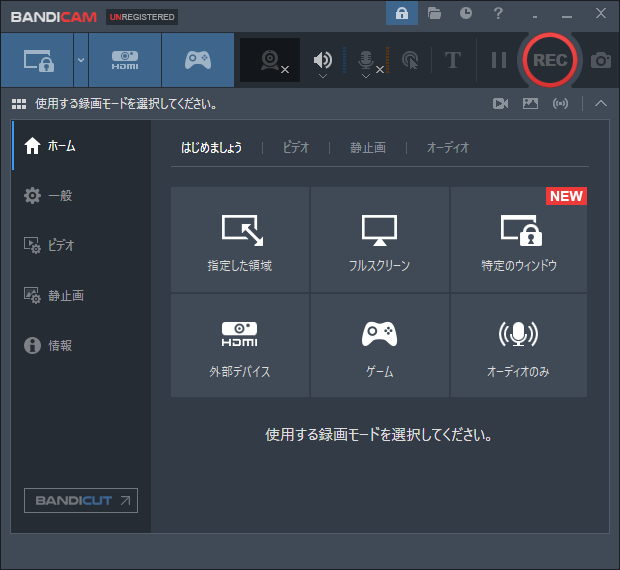The image size is (620, 570).
Task: Toggle the webcam overlay icon
Action: tap(270, 60)
